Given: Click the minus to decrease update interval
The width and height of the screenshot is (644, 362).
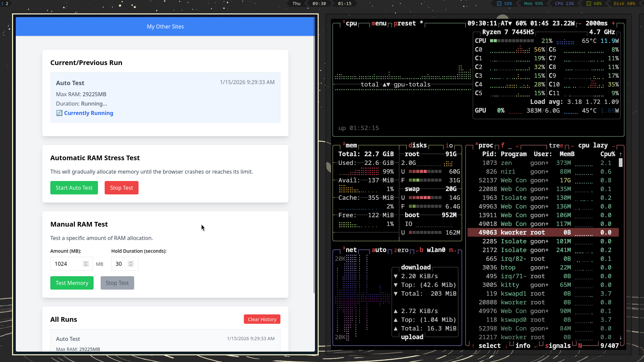Looking at the screenshot, I should pyautogui.click(x=580, y=23).
